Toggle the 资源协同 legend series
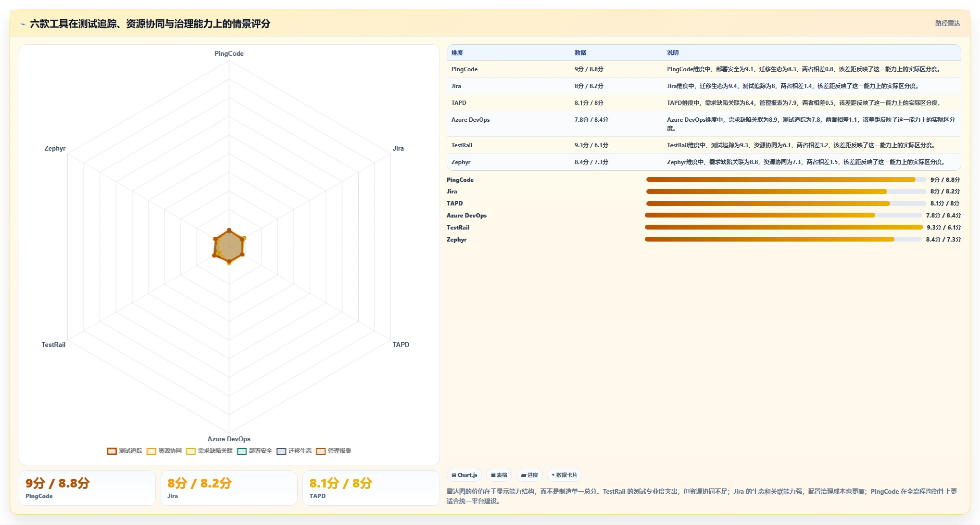Image resolution: width=980 pixels, height=525 pixels. click(x=164, y=451)
